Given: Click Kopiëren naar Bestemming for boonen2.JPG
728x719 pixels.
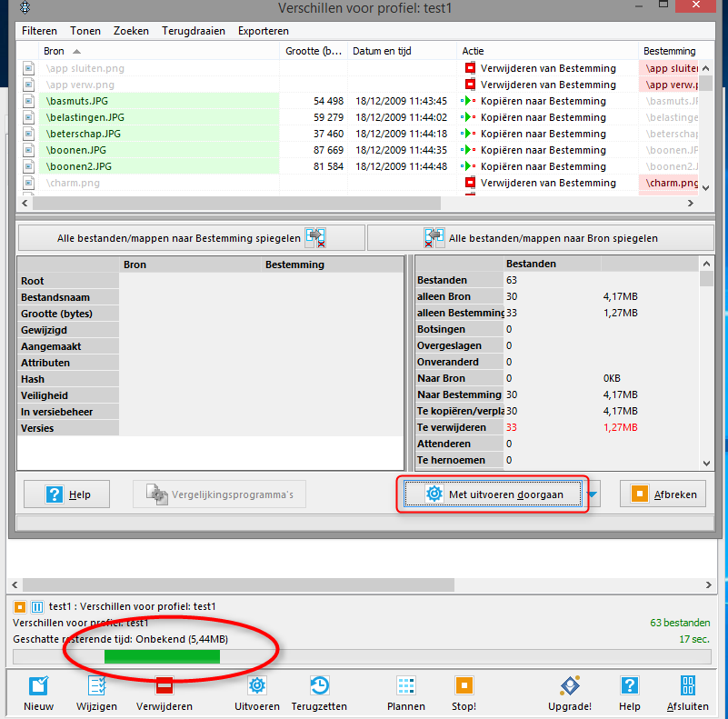Looking at the screenshot, I should [x=544, y=166].
